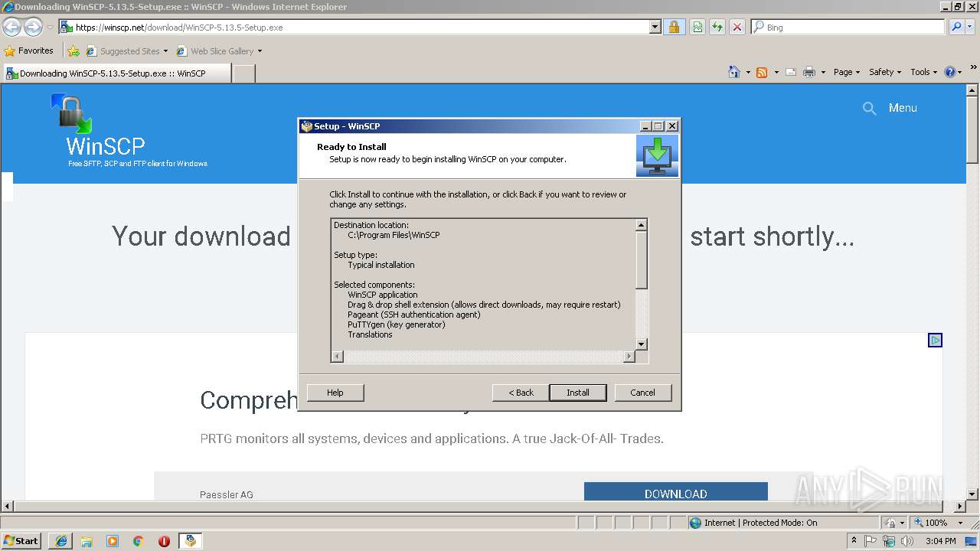Click the Help question mark icon
This screenshot has width=980, height=551.
(x=950, y=72)
